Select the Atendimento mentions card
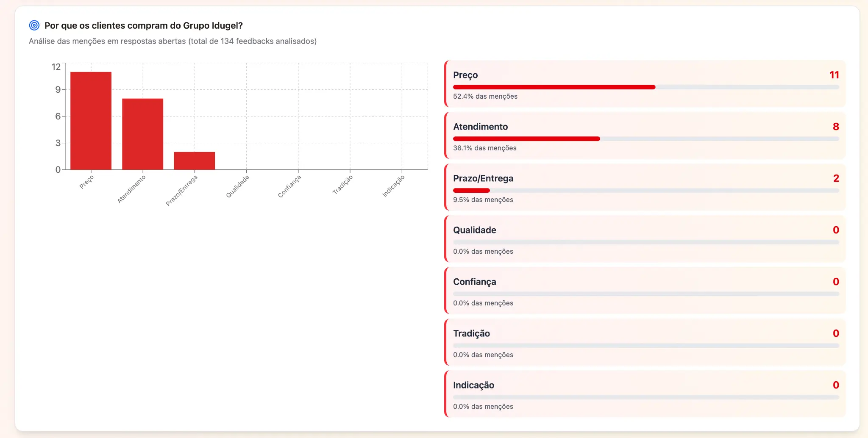 click(x=644, y=135)
